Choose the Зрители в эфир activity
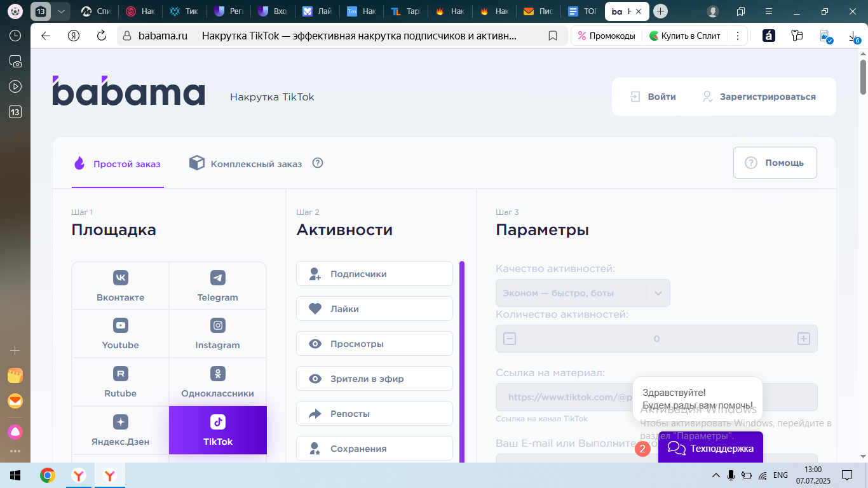This screenshot has width=868, height=488. [374, 379]
